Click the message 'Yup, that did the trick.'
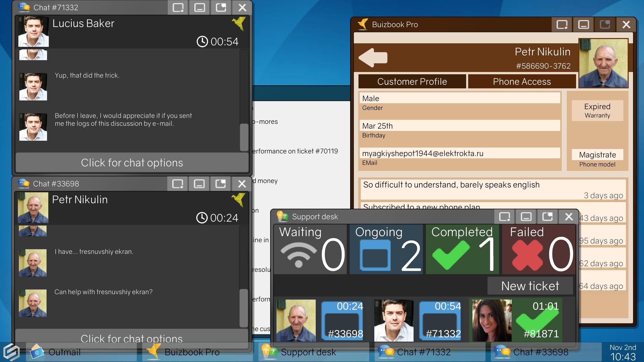644x362 pixels. click(87, 75)
